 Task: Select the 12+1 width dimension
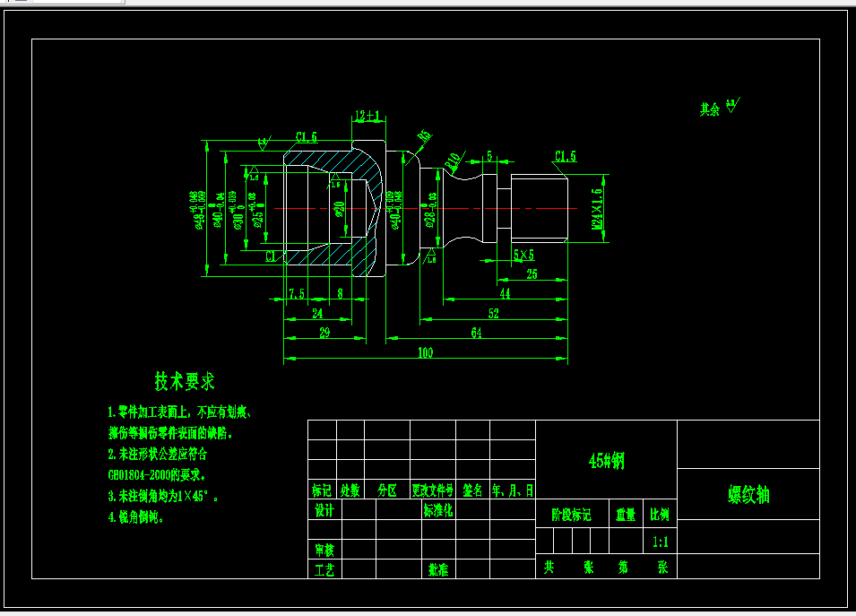[367, 116]
